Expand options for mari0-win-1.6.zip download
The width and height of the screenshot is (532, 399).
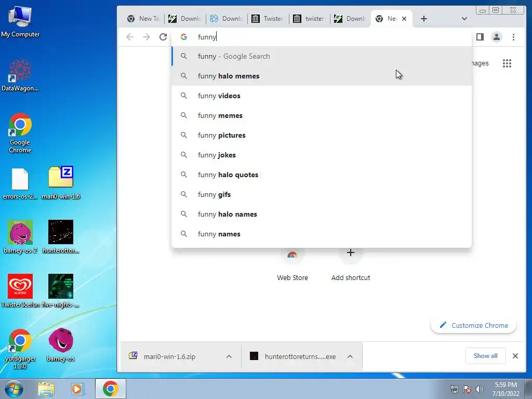[229, 356]
